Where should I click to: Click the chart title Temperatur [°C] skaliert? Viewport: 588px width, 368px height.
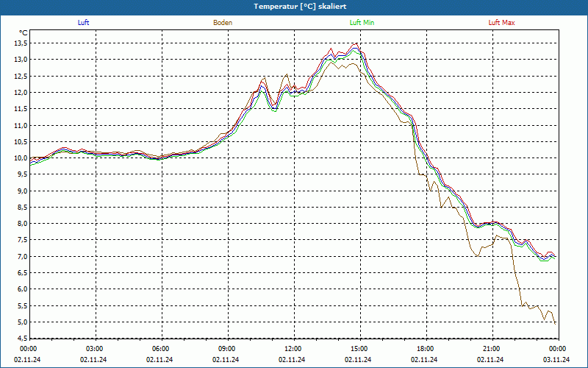tap(300, 7)
